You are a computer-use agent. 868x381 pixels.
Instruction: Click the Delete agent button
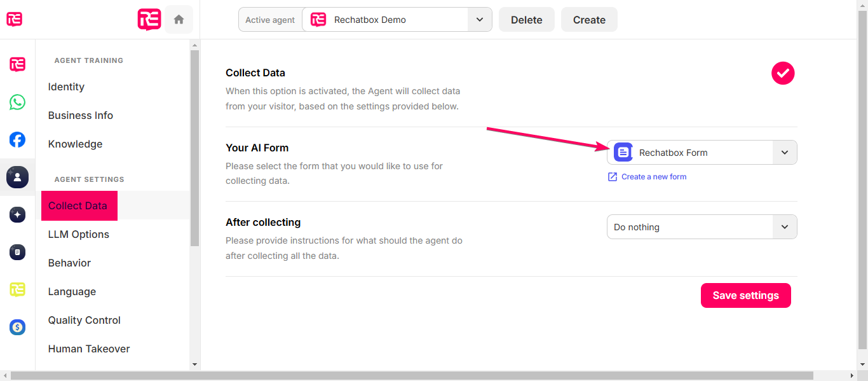coord(527,20)
